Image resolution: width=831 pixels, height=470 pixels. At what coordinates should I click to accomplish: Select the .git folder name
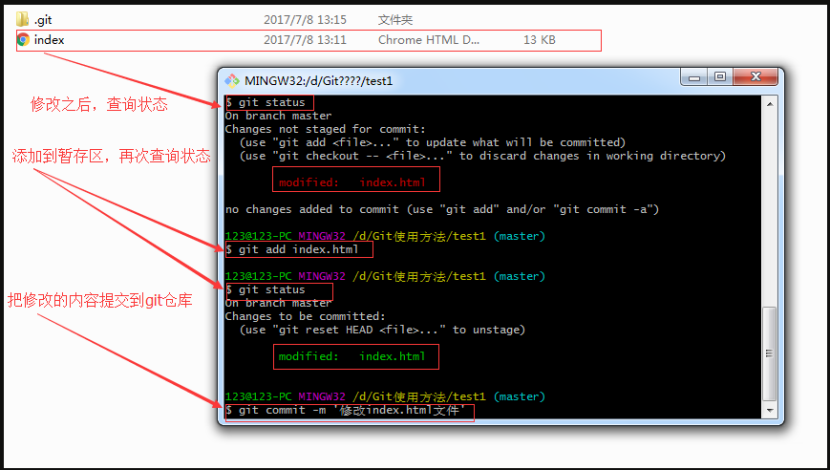tap(43, 20)
